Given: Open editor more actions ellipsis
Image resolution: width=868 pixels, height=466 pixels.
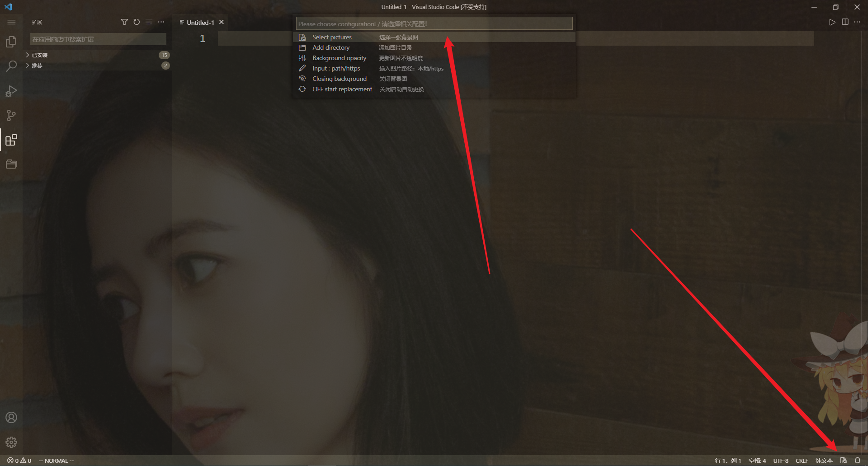Looking at the screenshot, I should click(857, 22).
